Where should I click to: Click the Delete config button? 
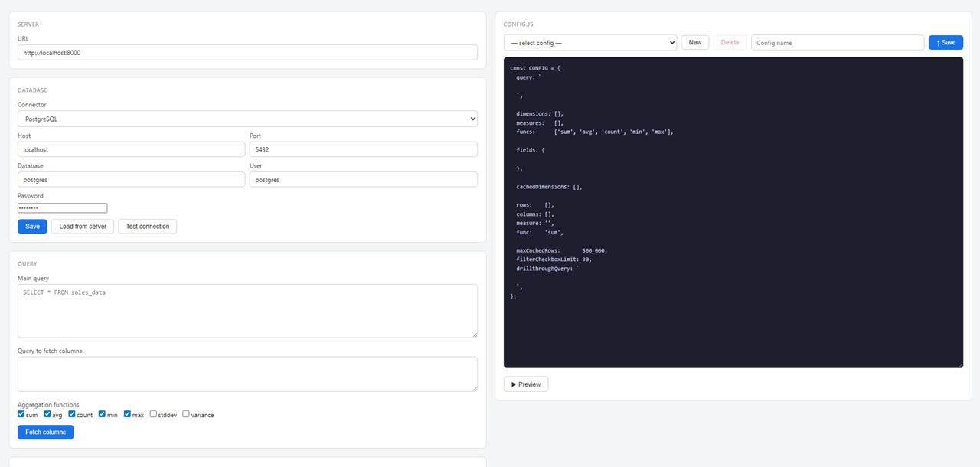click(x=730, y=43)
